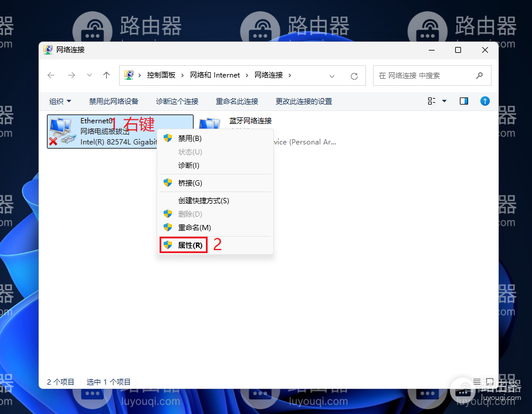Viewport: 532px width, 414px height.
Task: Expand chevron after 网络和 Internet breadcrumb
Action: pyautogui.click(x=247, y=75)
